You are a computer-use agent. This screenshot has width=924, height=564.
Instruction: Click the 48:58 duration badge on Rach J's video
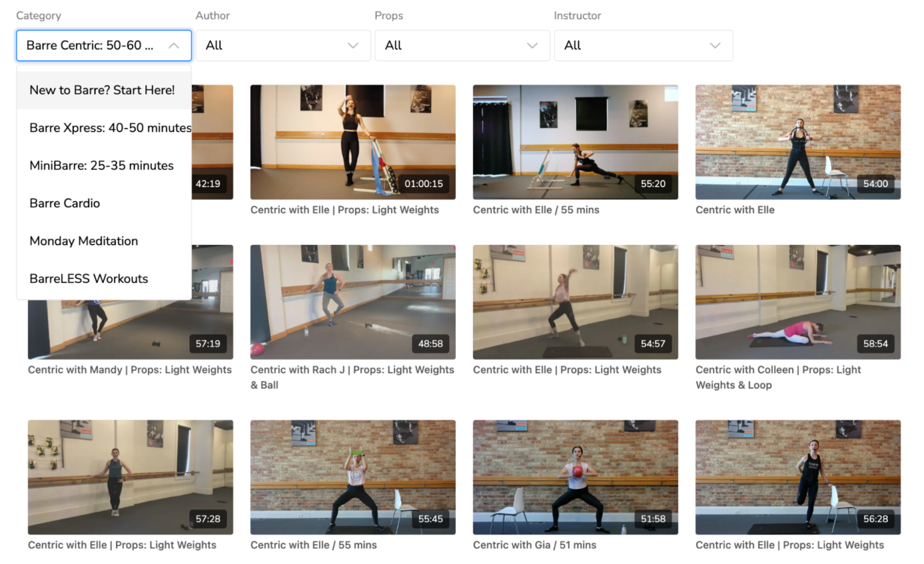[x=431, y=344]
